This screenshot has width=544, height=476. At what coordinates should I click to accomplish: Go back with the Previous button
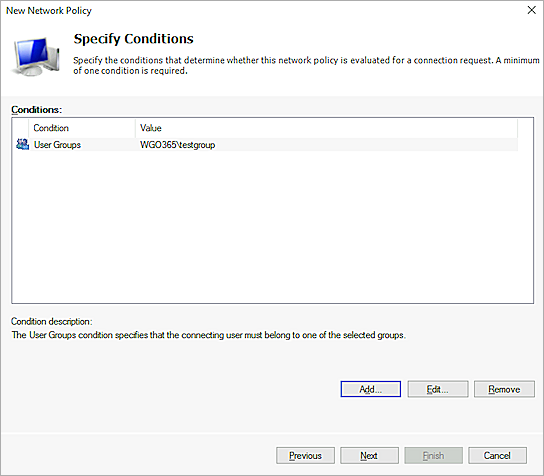(x=305, y=456)
